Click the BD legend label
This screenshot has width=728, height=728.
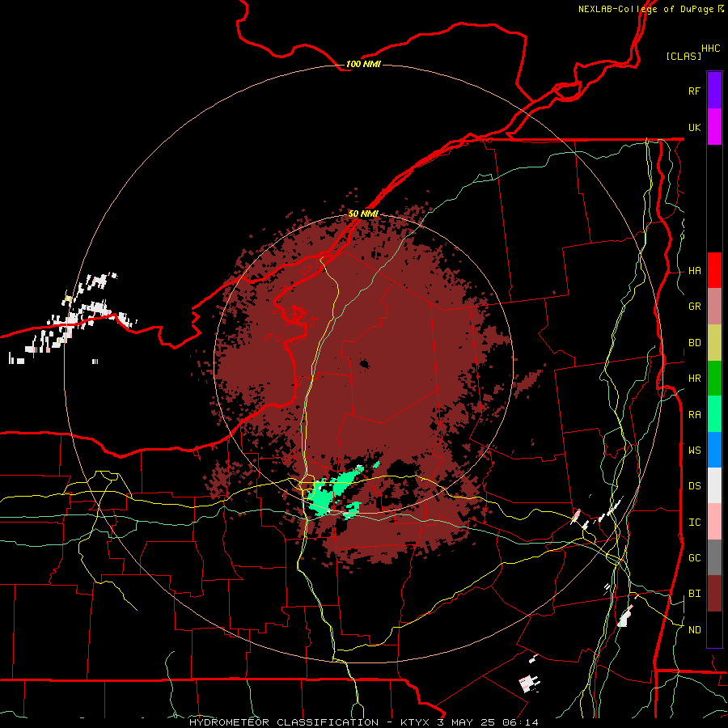pyautogui.click(x=694, y=343)
